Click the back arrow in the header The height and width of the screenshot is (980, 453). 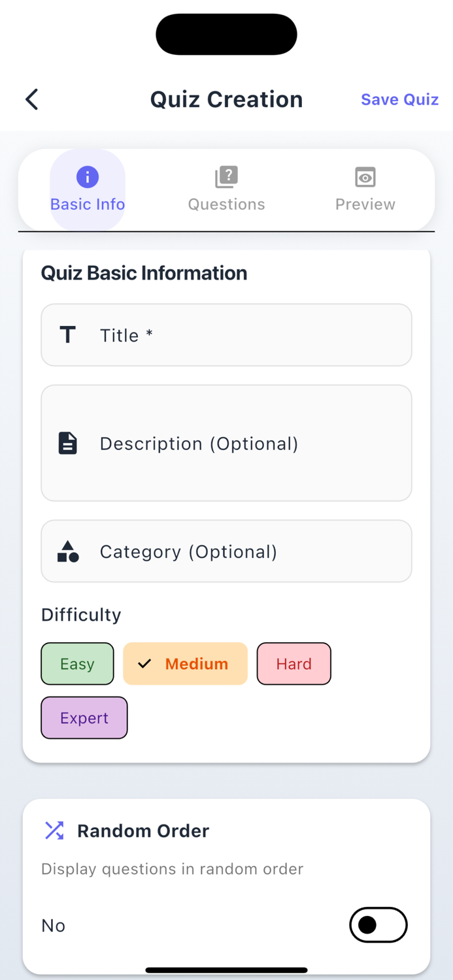31,99
